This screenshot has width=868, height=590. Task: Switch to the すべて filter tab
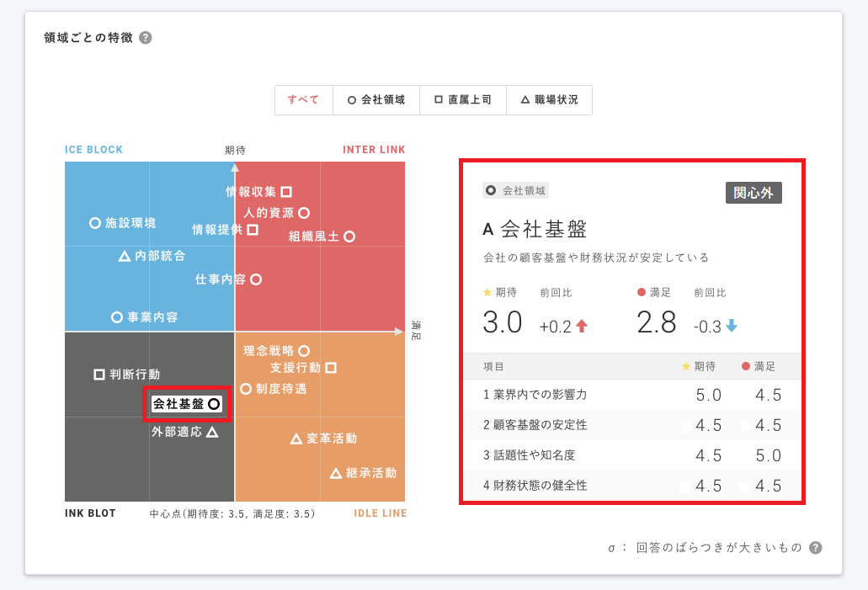[x=303, y=99]
